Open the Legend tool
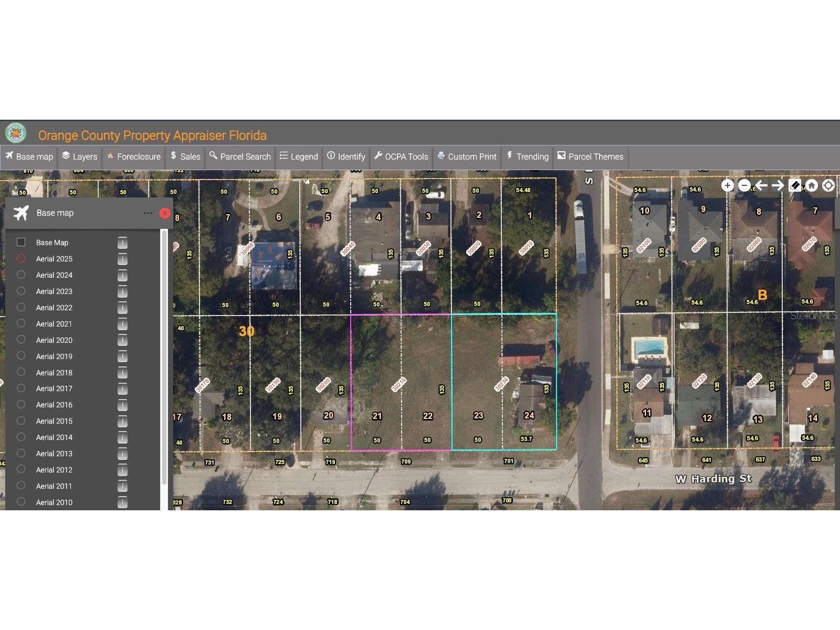 coord(299,156)
